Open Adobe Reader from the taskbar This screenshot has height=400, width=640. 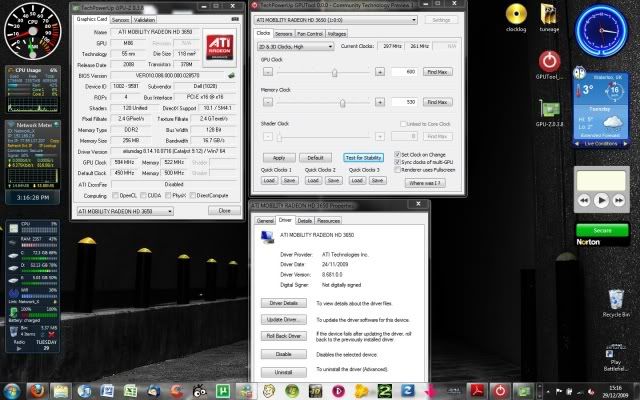[477, 391]
